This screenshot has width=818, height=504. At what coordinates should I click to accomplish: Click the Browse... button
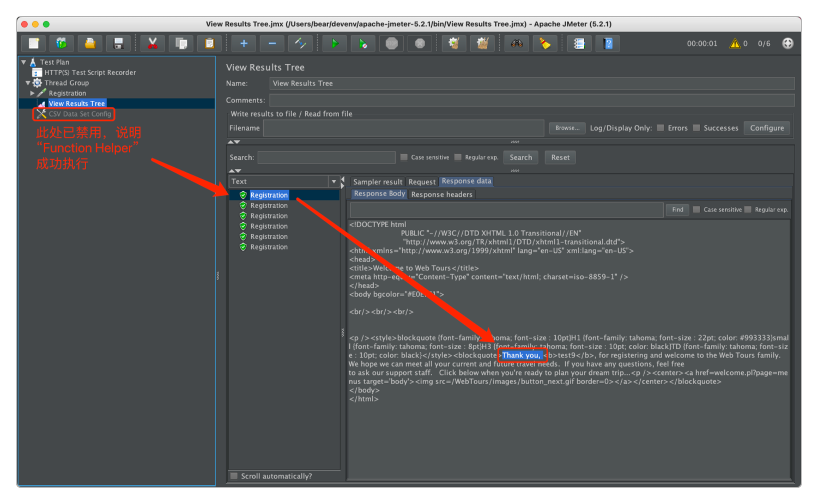tap(567, 128)
